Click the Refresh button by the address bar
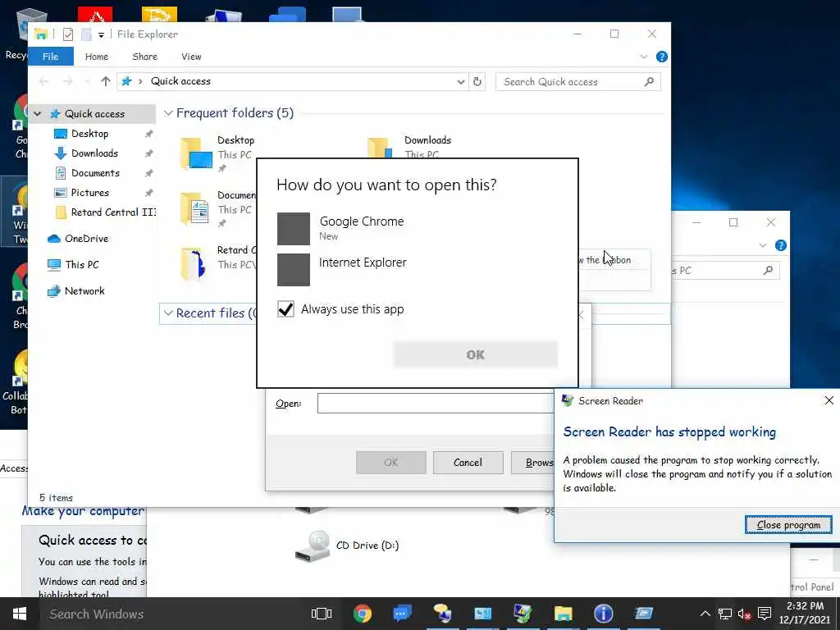 click(x=477, y=82)
